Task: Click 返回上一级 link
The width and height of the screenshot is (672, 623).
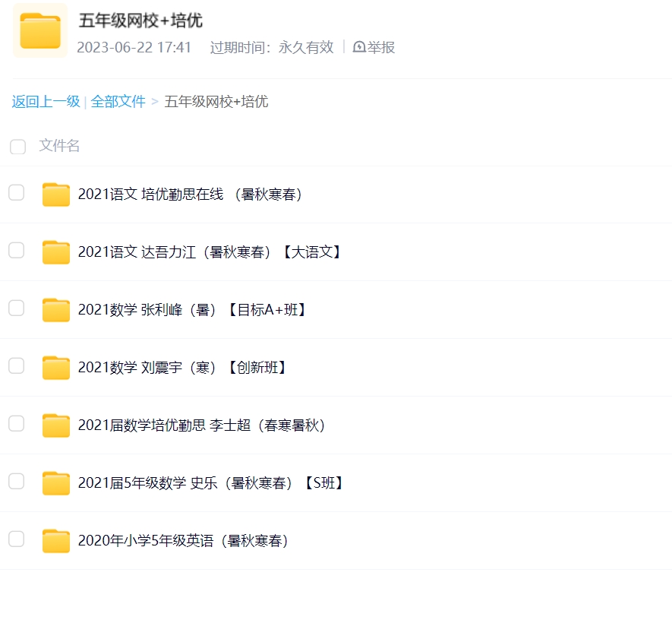Action: pos(46,102)
